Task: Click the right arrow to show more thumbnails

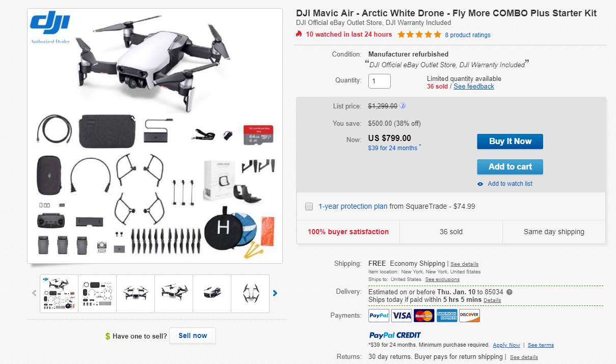Action: click(275, 293)
